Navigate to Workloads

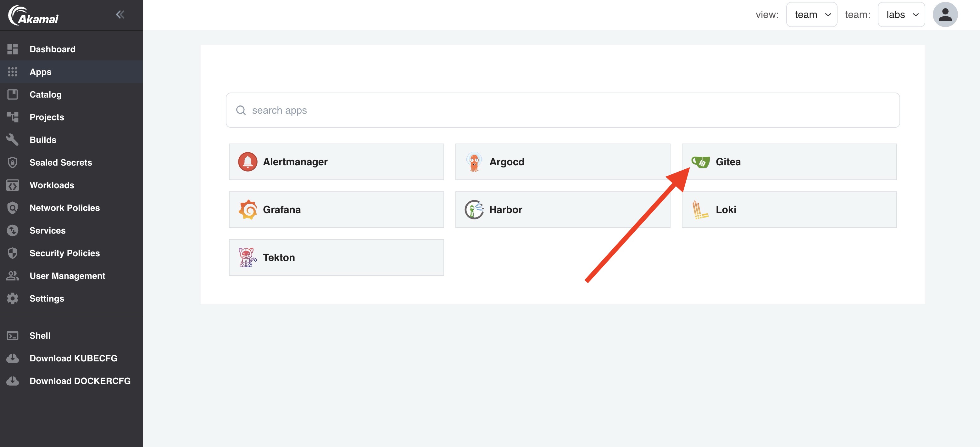pyautogui.click(x=71, y=185)
